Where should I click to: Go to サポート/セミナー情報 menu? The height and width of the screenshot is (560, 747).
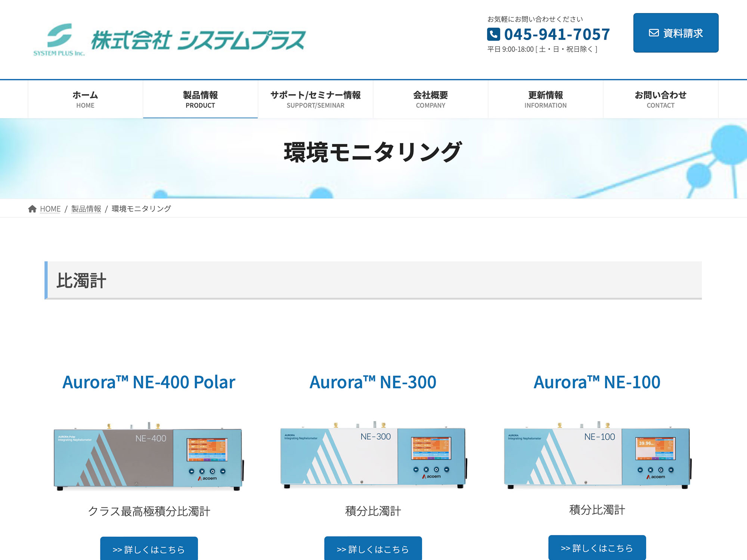pos(315,99)
